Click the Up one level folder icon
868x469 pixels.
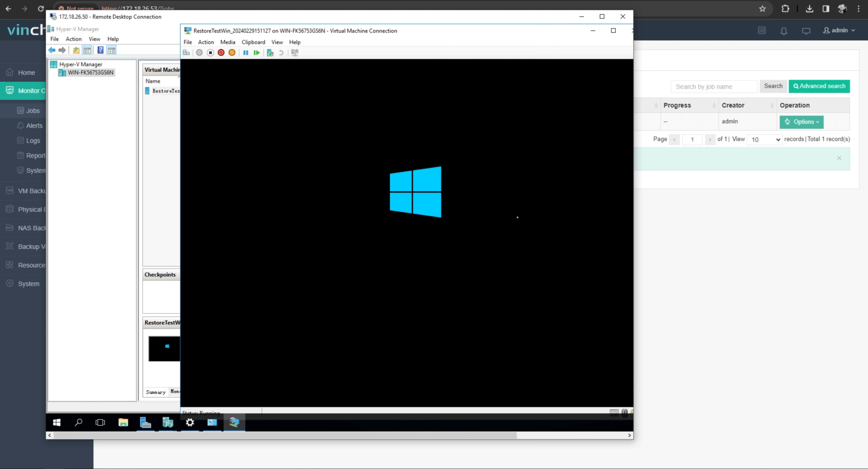(x=76, y=50)
